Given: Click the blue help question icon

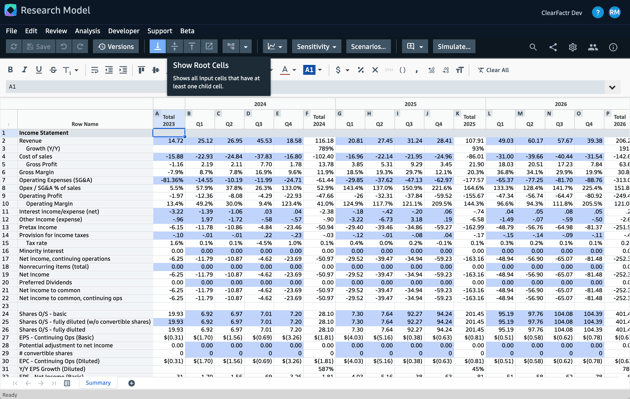Looking at the screenshot, I should [597, 12].
